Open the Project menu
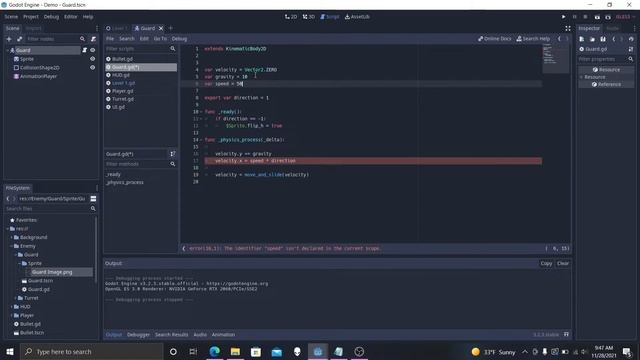The image size is (640, 360). tap(31, 17)
